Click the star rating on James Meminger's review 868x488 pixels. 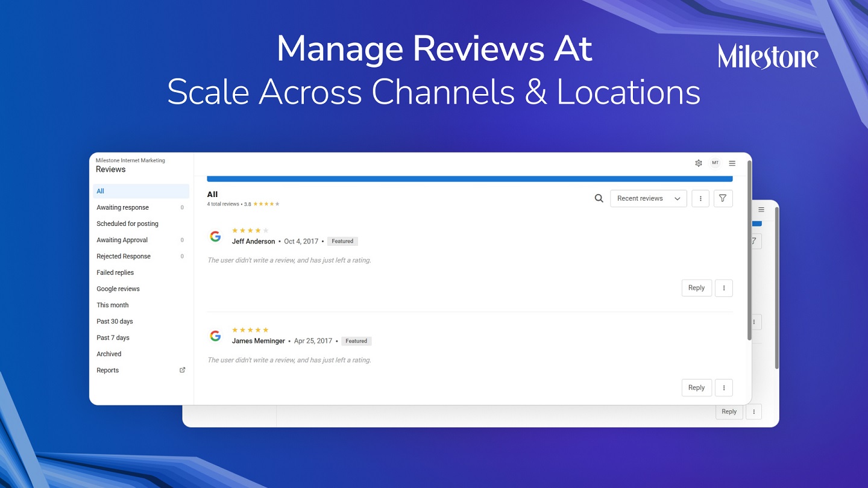[250, 330]
